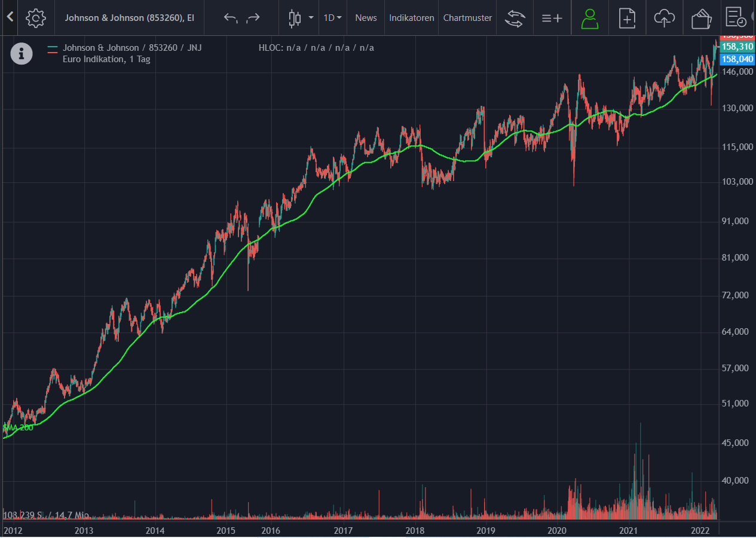This screenshot has width=756, height=538.
Task: Click the blue 158,040 price label
Action: (x=737, y=59)
